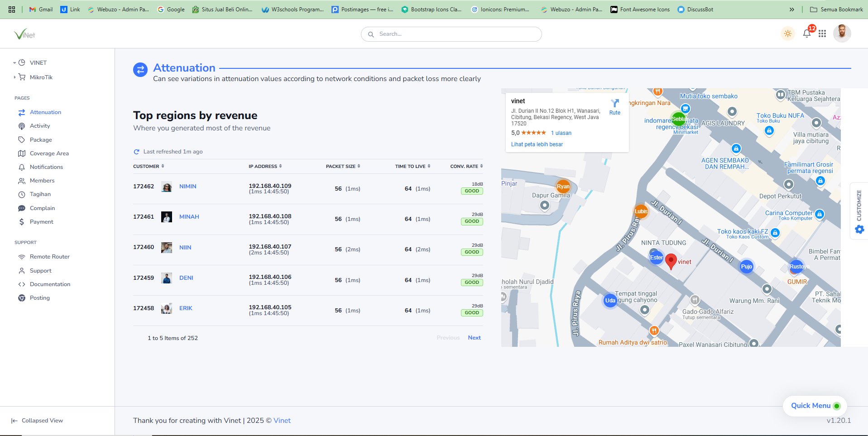868x436 pixels.
Task: Toggle the sun light-mode icon
Action: tap(788, 34)
